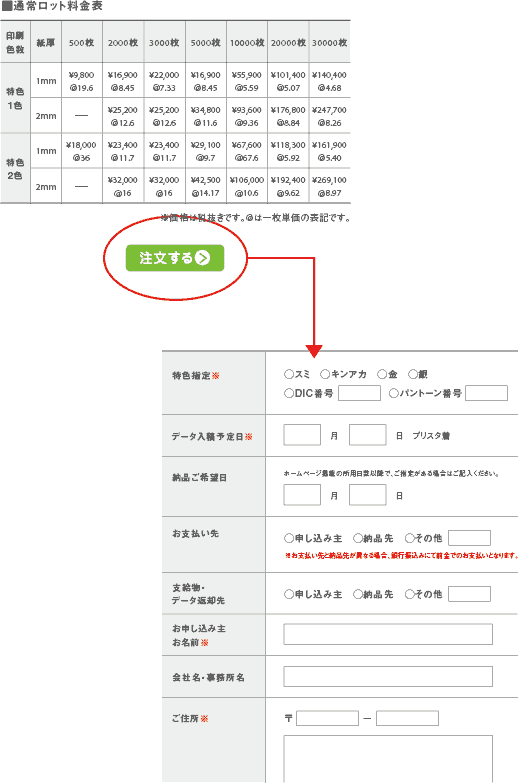518x783 pixels.
Task: Focus the その他 text box in お支払い先 row
Action: pyautogui.click(x=470, y=538)
